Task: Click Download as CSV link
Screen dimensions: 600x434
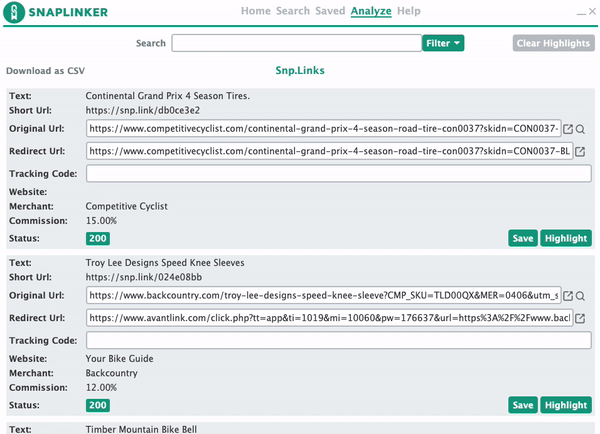Action: pos(46,71)
